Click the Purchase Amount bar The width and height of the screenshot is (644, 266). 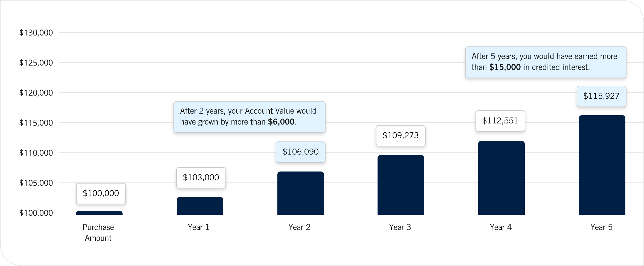click(x=99, y=213)
